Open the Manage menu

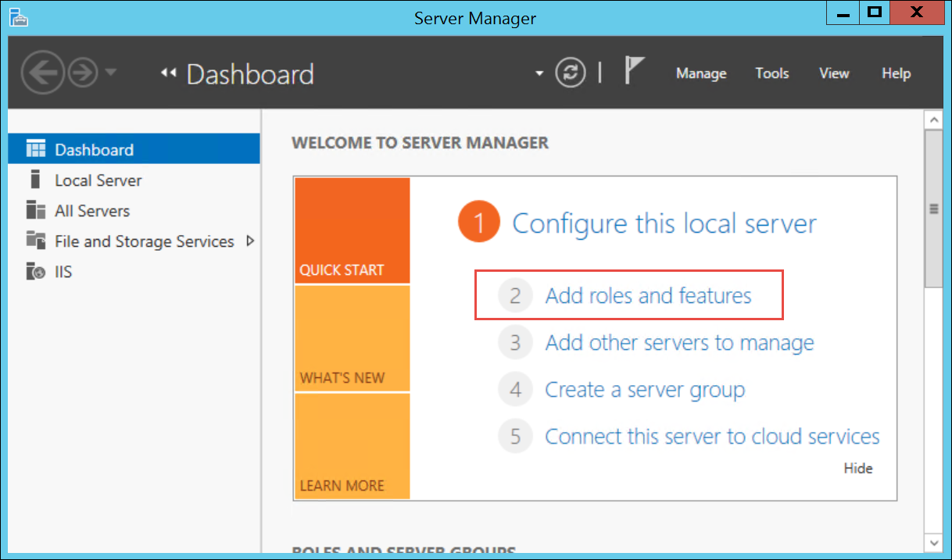click(x=701, y=73)
